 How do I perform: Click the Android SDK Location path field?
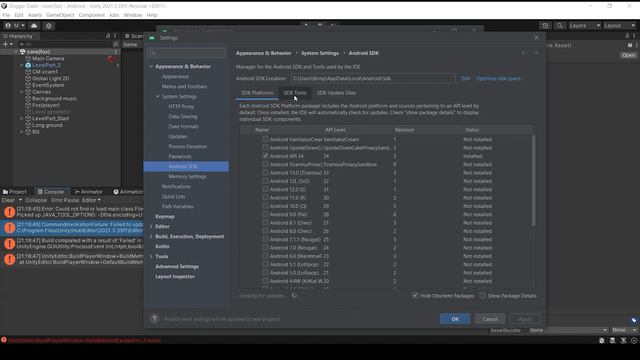tap(373, 78)
